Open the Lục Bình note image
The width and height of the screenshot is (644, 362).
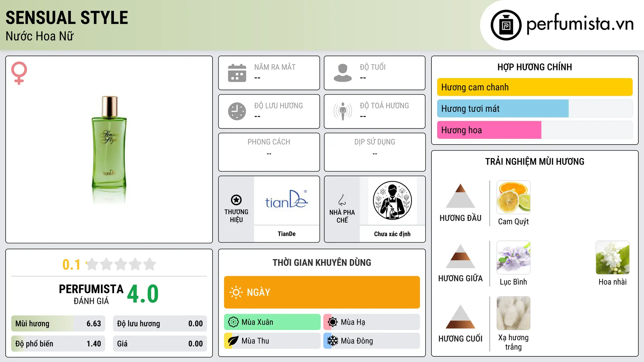pyautogui.click(x=513, y=258)
